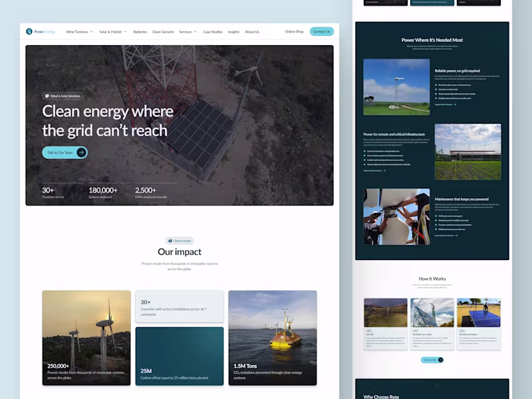Click the Contact Us button
The height and width of the screenshot is (399, 532).
click(323, 31)
